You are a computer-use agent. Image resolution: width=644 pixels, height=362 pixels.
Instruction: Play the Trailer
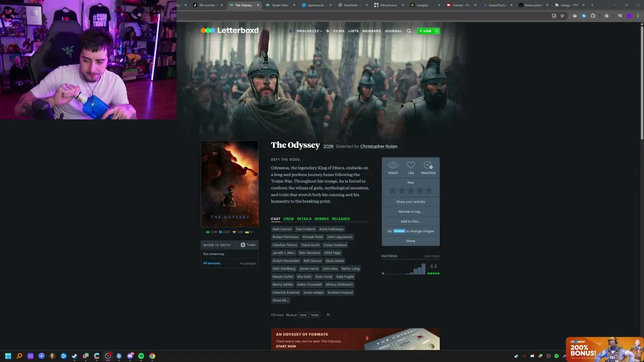[x=248, y=245]
